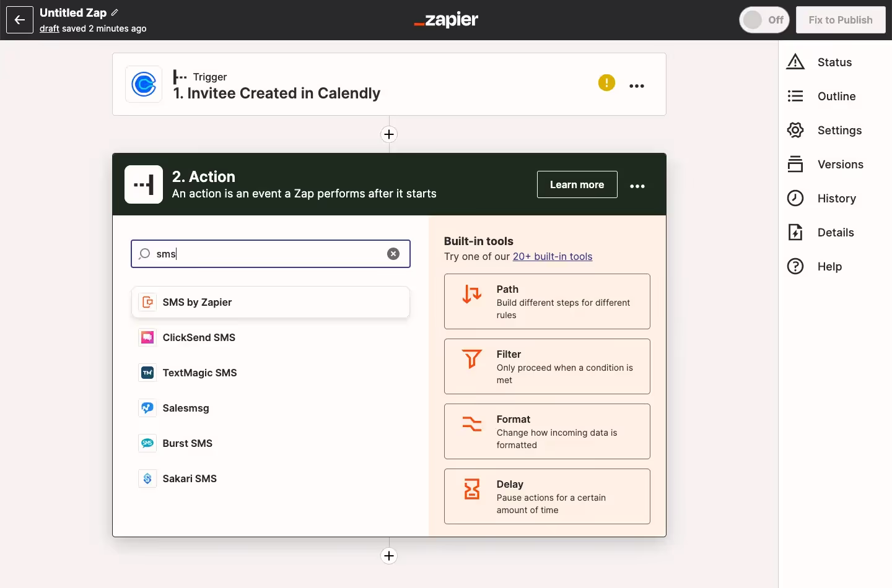
Task: Click the back arrow button
Action: pos(20,20)
